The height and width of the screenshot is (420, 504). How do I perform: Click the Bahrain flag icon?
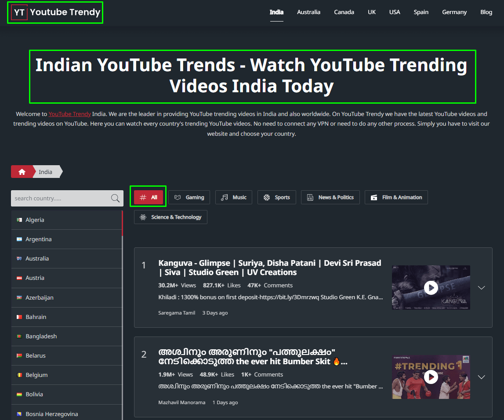tap(19, 317)
